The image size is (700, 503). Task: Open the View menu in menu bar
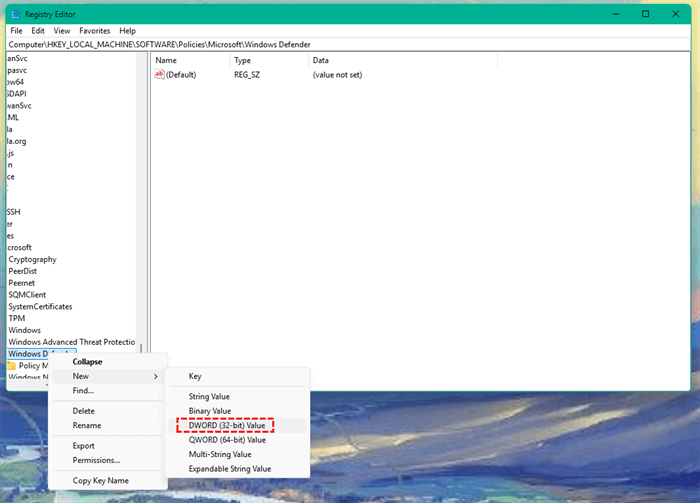[62, 31]
